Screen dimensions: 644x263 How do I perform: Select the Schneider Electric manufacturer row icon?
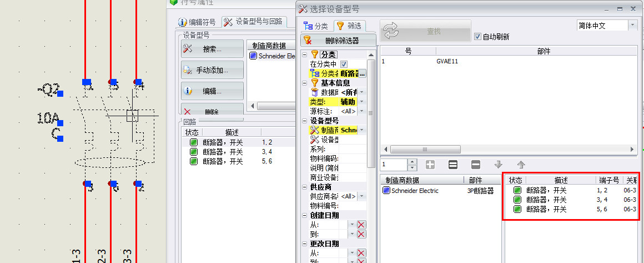[x=386, y=191]
